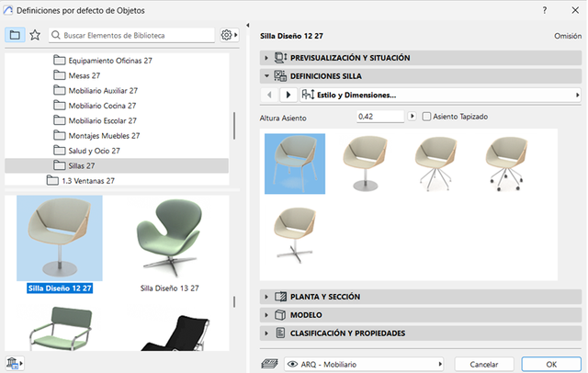The width and height of the screenshot is (588, 373).
Task: Click the Omisión label
Action: [568, 36]
